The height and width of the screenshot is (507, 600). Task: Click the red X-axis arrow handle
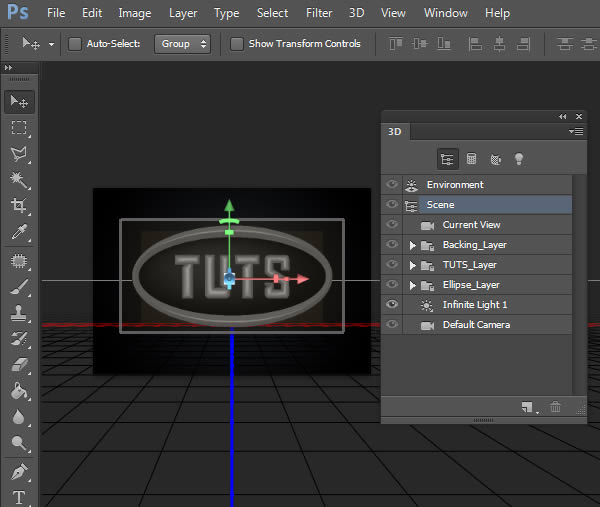click(x=303, y=279)
